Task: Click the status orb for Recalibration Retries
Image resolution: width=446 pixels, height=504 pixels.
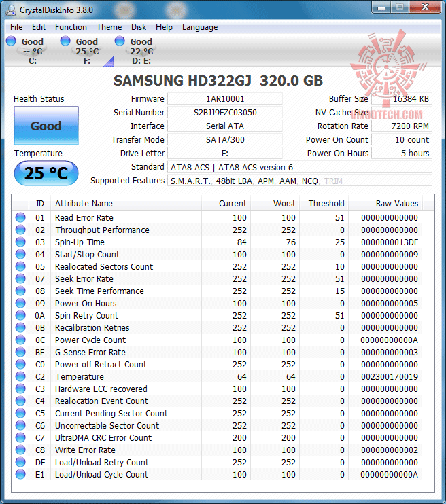Action: pos(20,327)
